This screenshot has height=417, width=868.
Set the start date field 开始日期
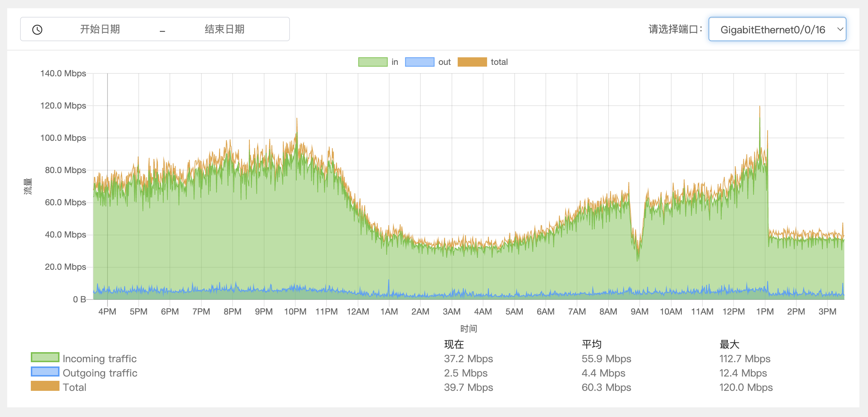coord(100,29)
